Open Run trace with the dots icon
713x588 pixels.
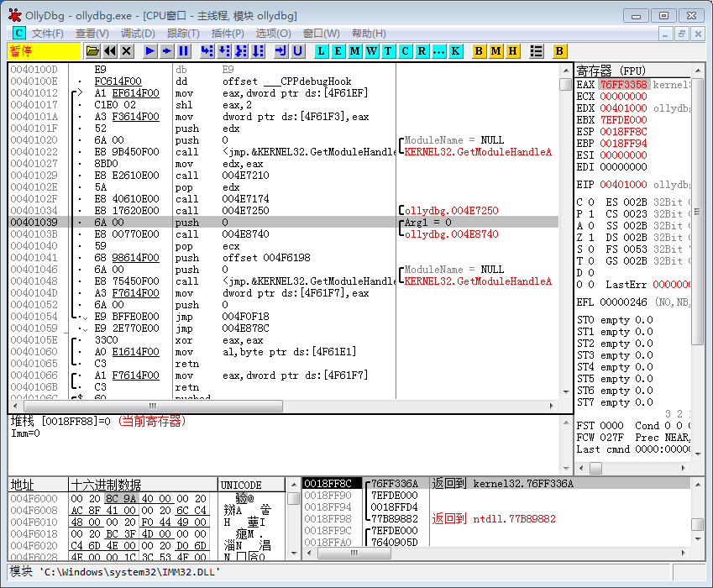click(x=438, y=51)
